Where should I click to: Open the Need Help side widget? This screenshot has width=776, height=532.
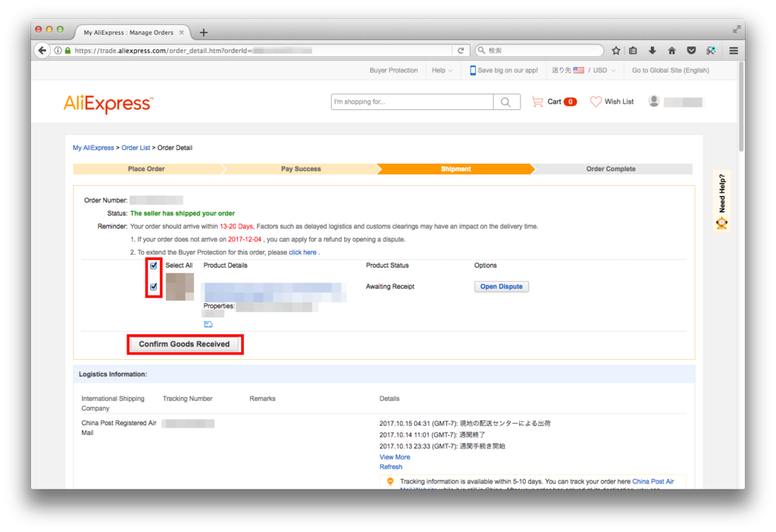tap(722, 201)
